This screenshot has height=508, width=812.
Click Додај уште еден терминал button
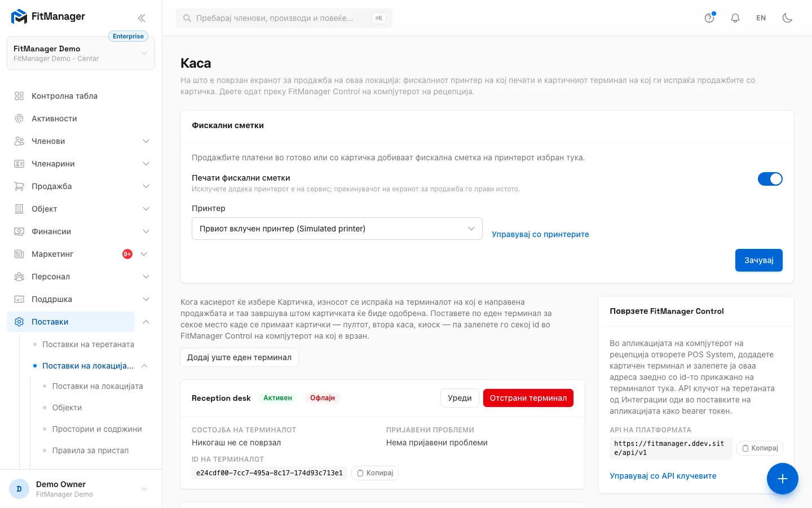click(x=239, y=357)
